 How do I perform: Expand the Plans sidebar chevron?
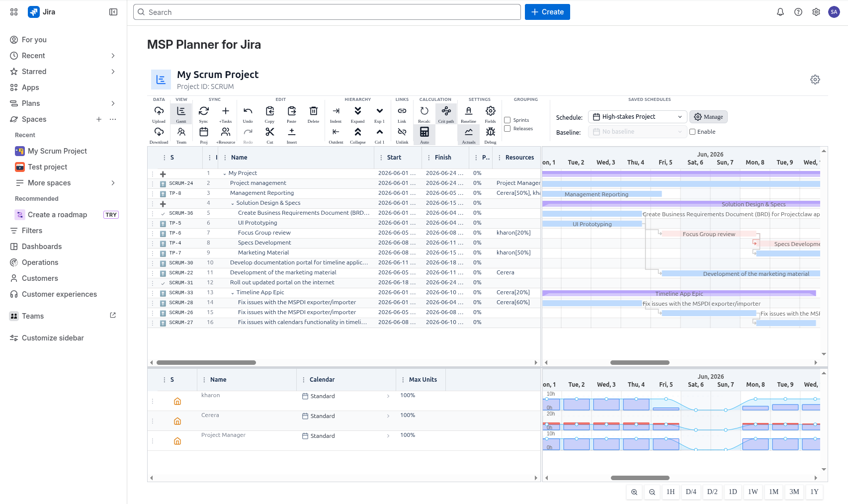[x=113, y=103]
